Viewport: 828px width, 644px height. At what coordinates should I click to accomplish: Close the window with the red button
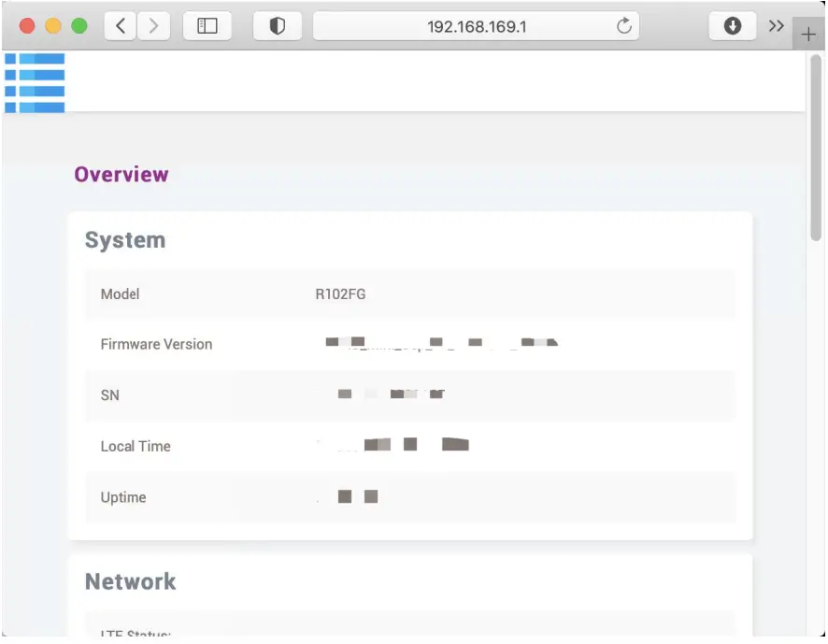[27, 26]
